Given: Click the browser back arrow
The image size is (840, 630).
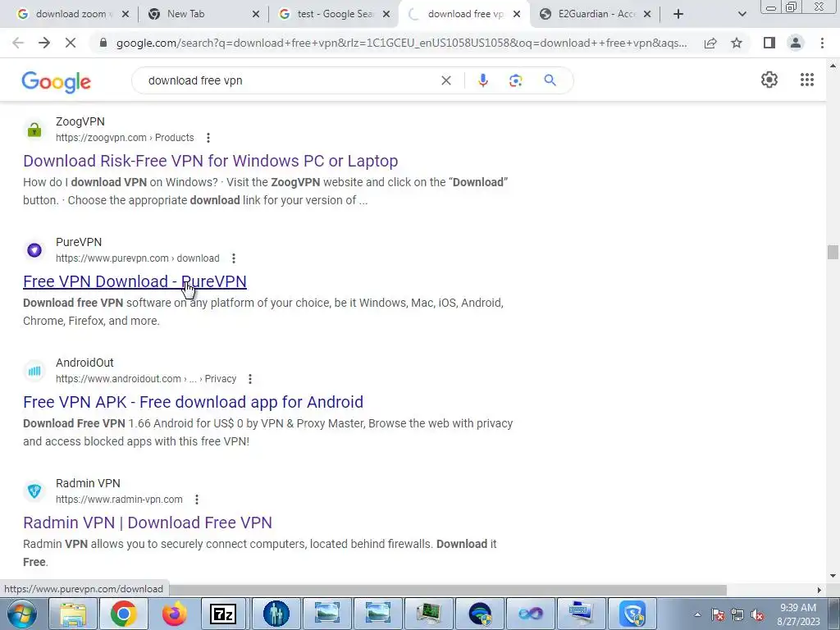Looking at the screenshot, I should pyautogui.click(x=18, y=43).
